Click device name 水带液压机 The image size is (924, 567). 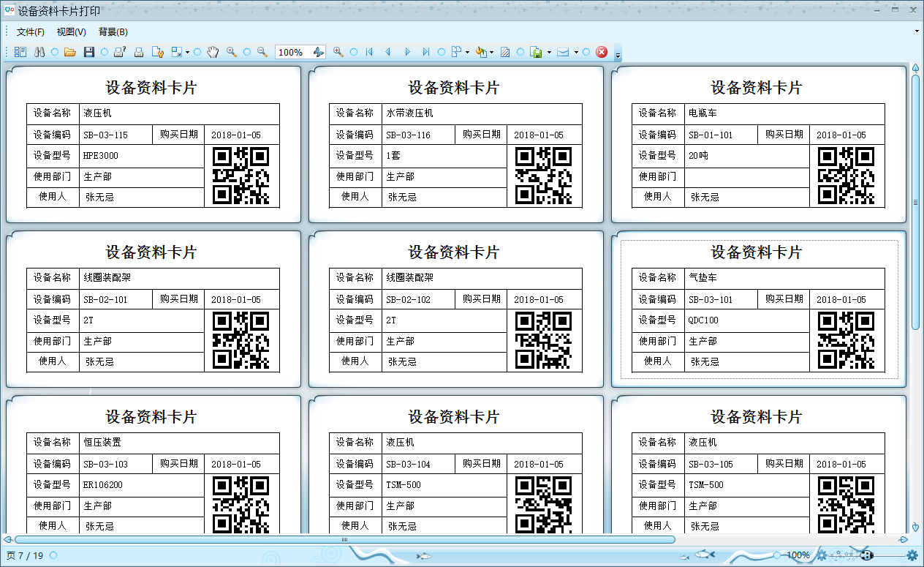coord(409,113)
